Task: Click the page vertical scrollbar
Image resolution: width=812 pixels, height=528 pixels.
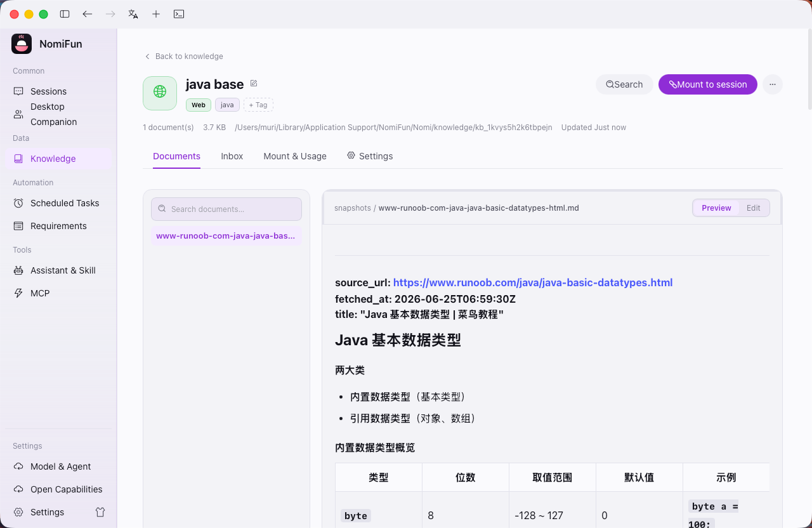Action: (809, 70)
